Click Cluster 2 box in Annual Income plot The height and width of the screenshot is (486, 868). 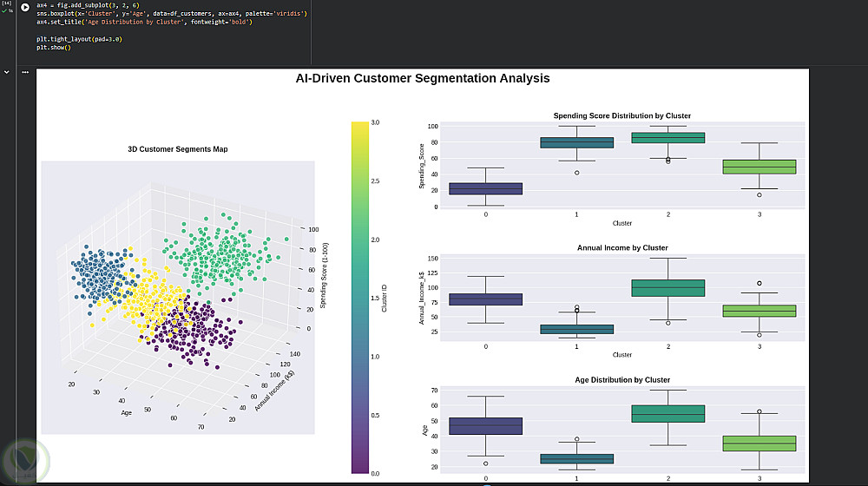coord(668,288)
